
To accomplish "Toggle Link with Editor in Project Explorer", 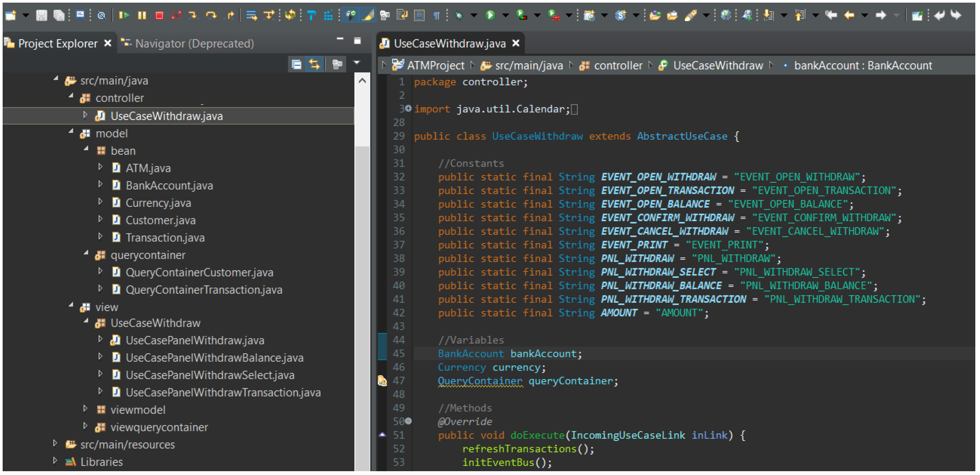I will coord(314,64).
